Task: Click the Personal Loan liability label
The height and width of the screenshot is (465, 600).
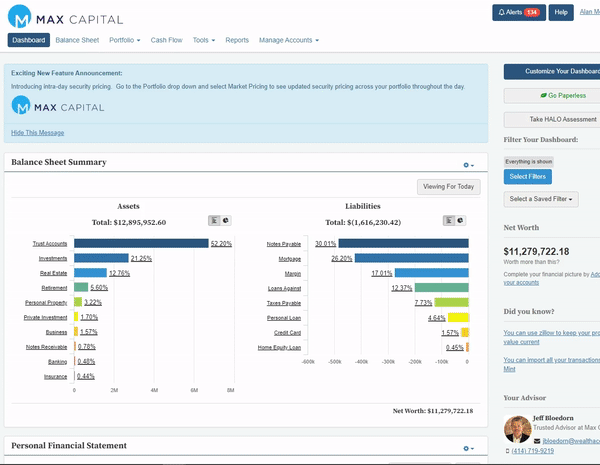Action: [x=284, y=318]
